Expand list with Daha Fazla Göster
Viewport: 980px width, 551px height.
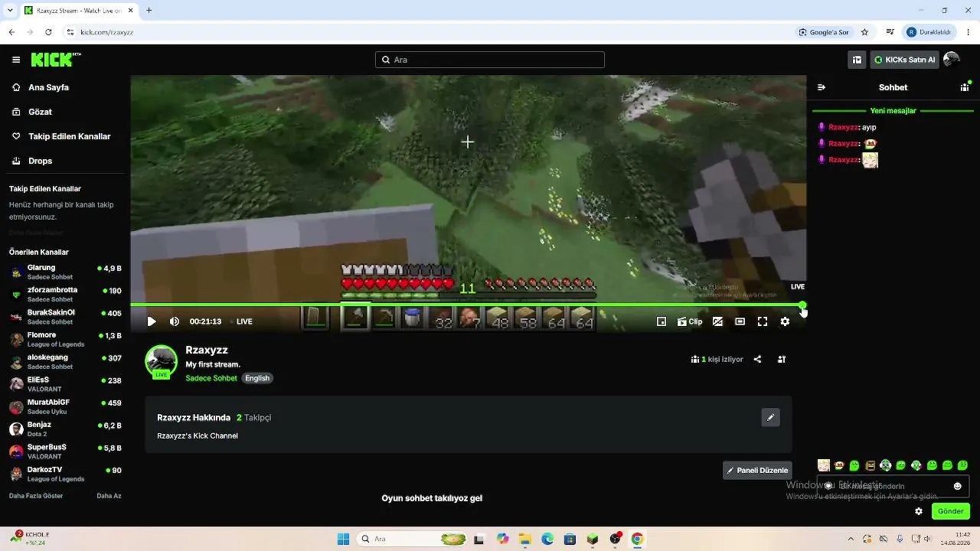tap(36, 496)
